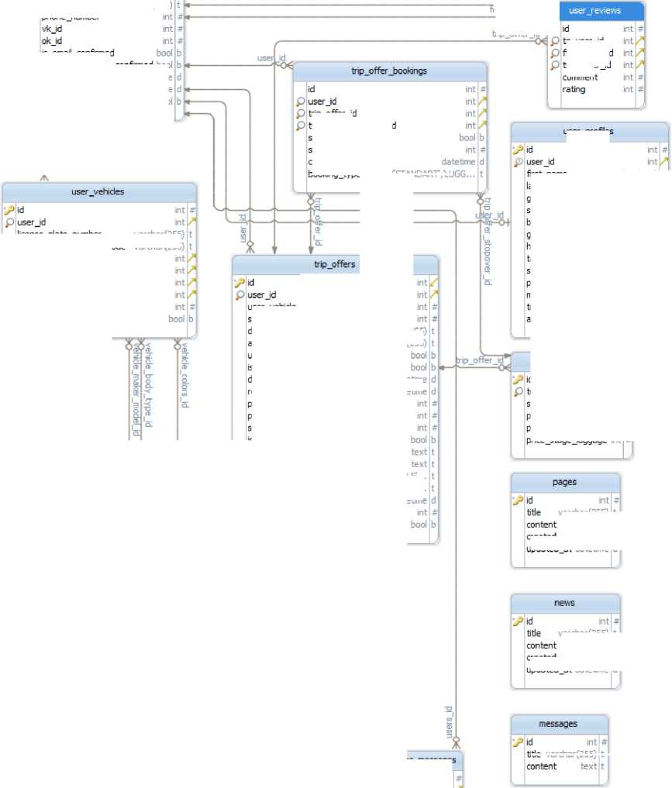This screenshot has width=672, height=788.
Task: Select the user_vehicles table header
Action: (98, 191)
